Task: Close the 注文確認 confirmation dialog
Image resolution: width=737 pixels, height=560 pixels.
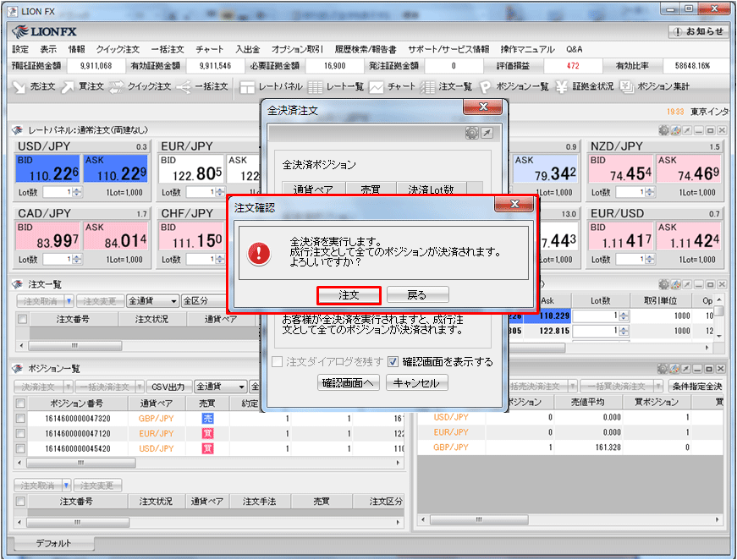Action: pyautogui.click(x=514, y=204)
